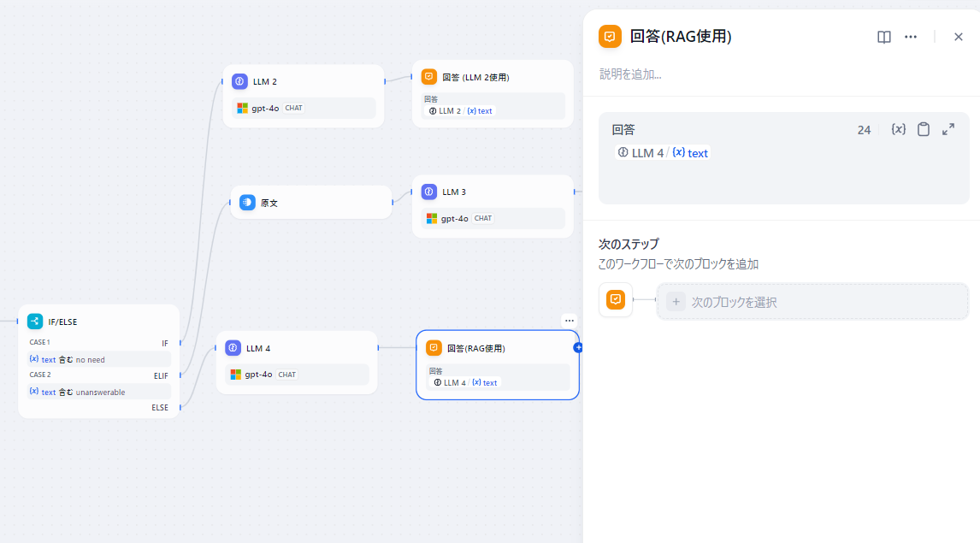980x543 pixels.
Task: Click the LLM 4 / text variable tag in panel
Action: coord(663,153)
